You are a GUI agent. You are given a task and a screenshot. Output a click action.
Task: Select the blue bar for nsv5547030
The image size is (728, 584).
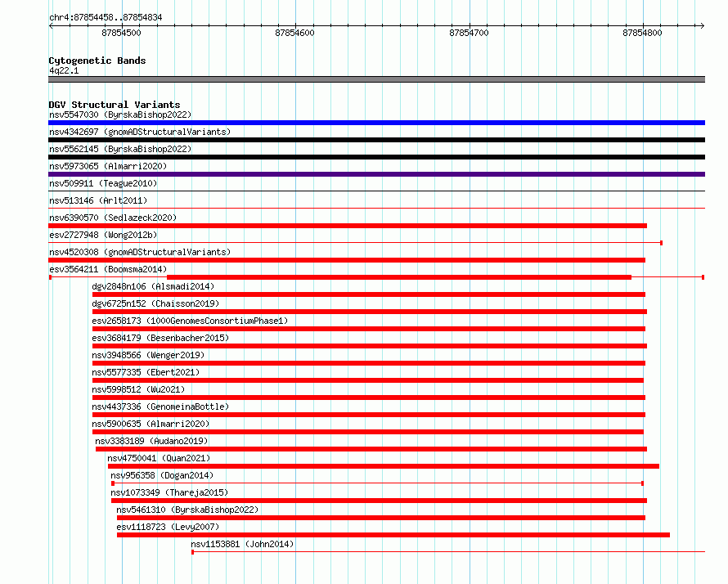tap(376, 123)
